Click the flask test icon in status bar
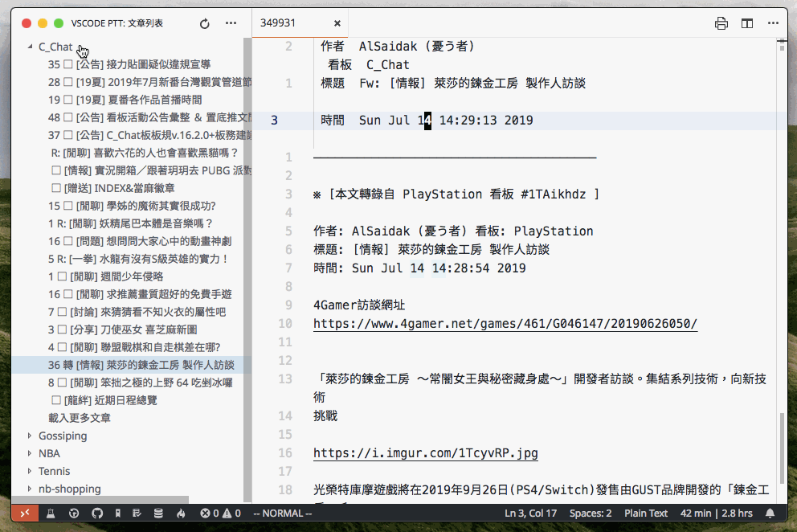This screenshot has width=797, height=532. click(51, 514)
